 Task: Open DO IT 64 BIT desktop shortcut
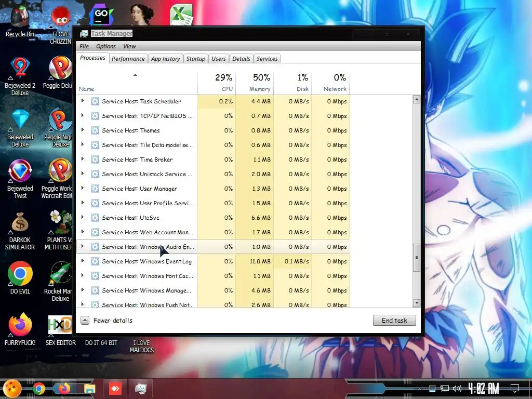101,343
